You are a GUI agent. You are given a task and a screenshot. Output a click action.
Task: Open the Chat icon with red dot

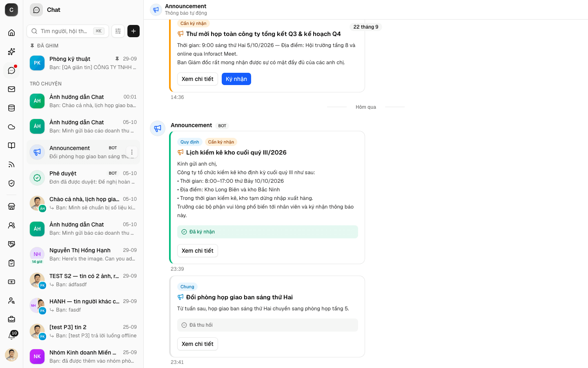pos(11,70)
